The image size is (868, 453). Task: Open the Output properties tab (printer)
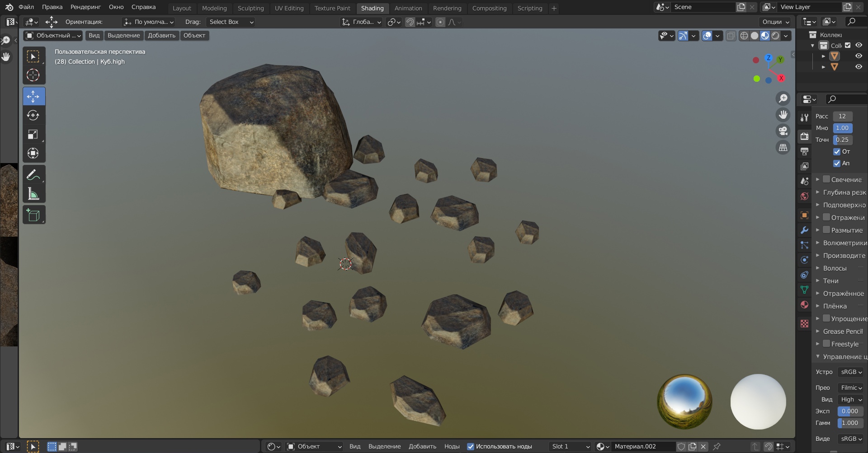click(804, 151)
